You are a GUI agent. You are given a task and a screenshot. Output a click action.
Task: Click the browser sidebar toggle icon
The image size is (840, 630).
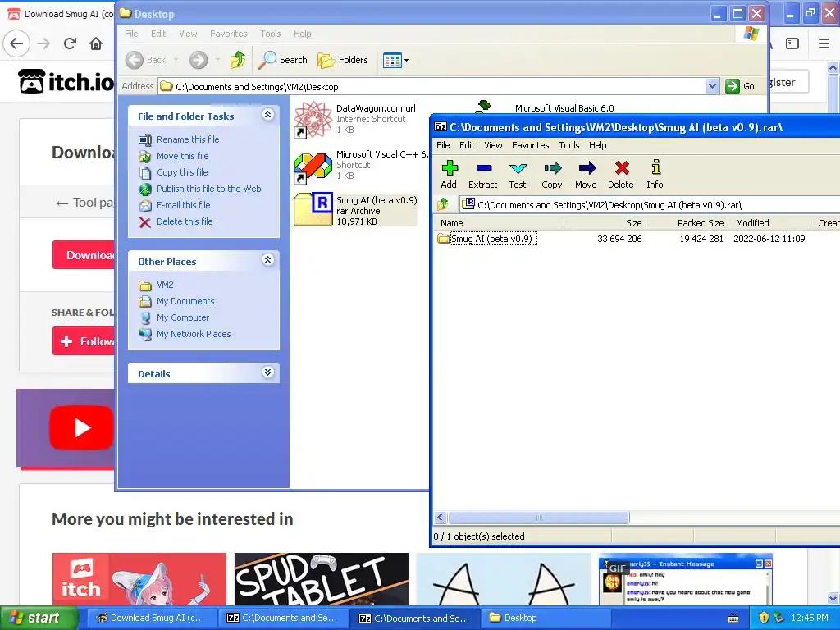click(x=792, y=43)
